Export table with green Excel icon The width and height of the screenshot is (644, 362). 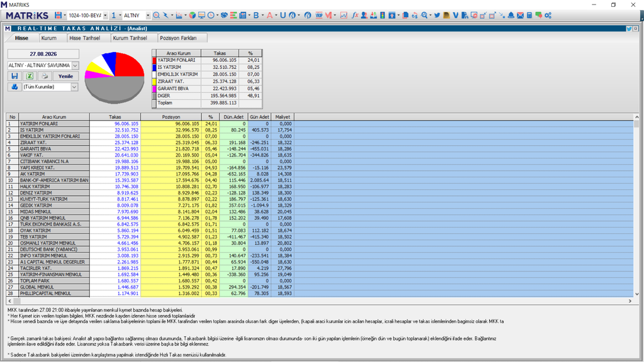tap(30, 76)
